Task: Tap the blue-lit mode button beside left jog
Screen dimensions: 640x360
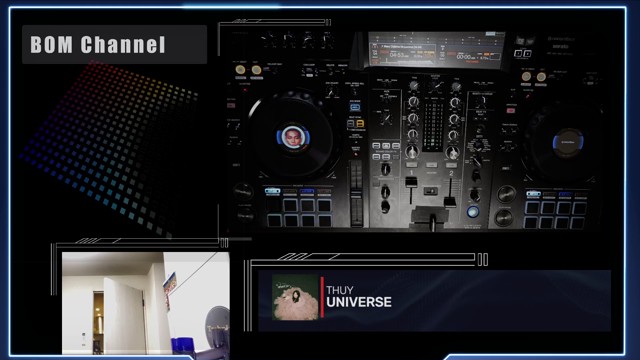Action: point(355,107)
